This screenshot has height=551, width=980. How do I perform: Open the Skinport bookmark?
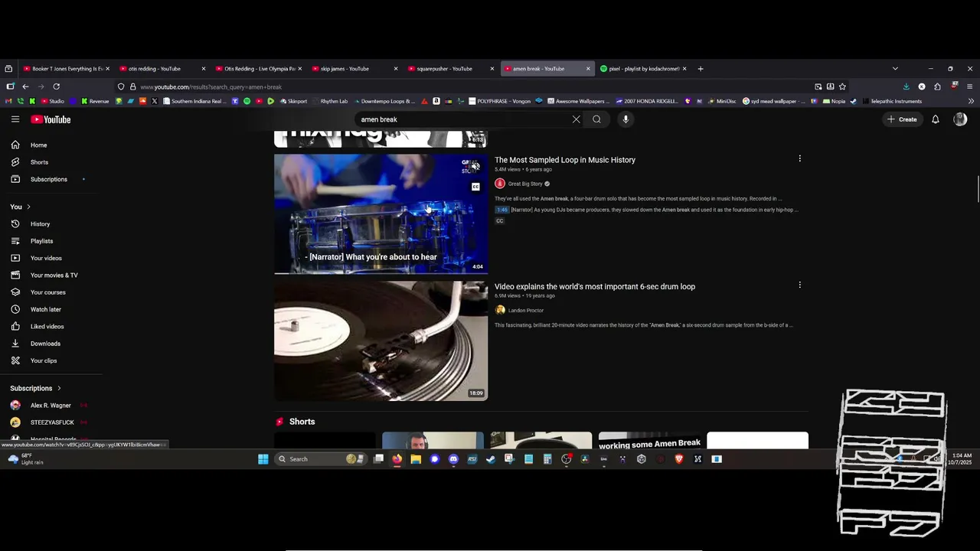point(294,101)
